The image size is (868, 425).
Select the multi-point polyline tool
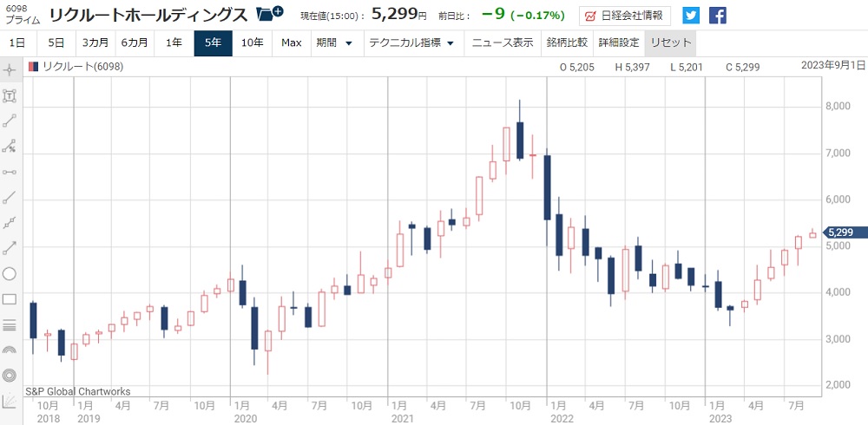point(10,222)
